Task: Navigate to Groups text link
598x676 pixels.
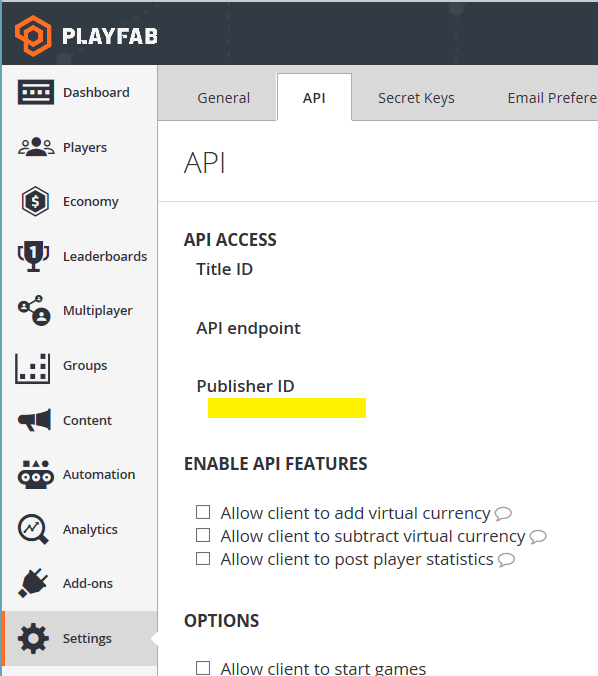Action: 85,365
